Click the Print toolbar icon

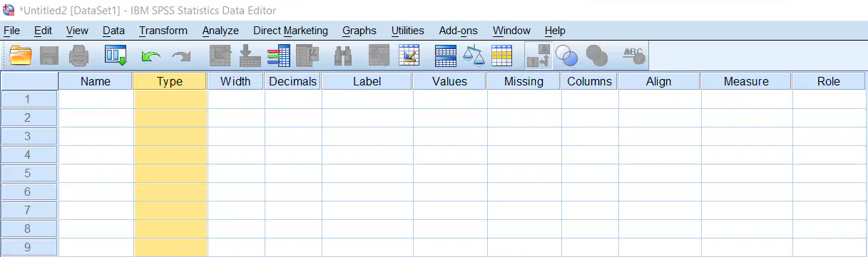tap(79, 55)
